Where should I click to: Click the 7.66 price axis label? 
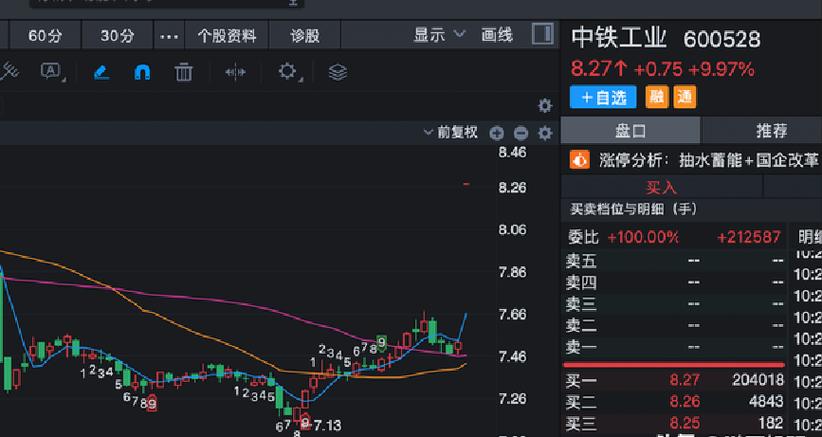click(512, 314)
